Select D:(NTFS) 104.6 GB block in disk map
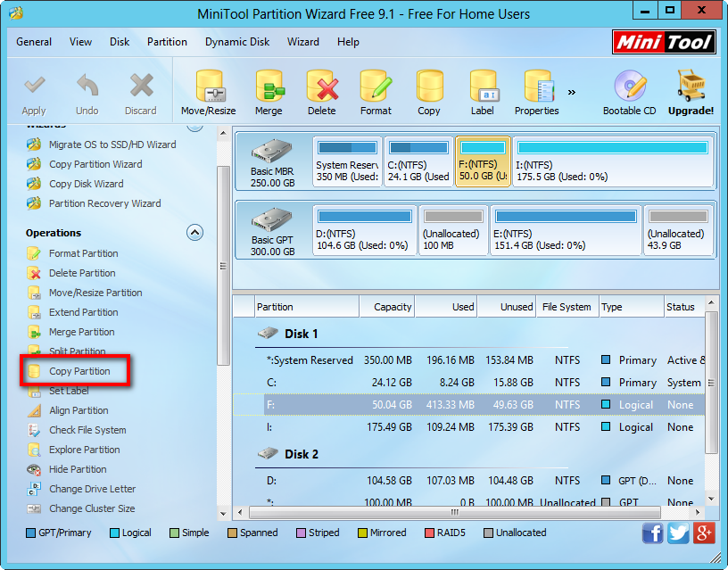Image resolution: width=728 pixels, height=570 pixels. coord(364,230)
